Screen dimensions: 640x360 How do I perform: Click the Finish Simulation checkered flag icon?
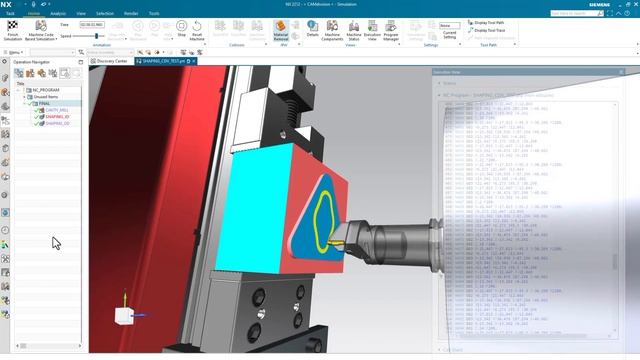pyautogui.click(x=13, y=26)
